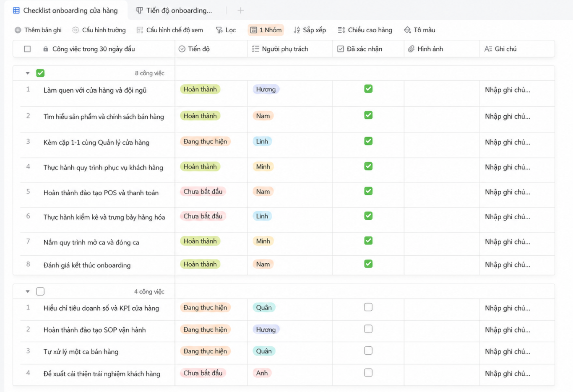Screen dimensions: 573x392
Task: Open Tô màu paint bucket tool
Action: [x=419, y=30]
